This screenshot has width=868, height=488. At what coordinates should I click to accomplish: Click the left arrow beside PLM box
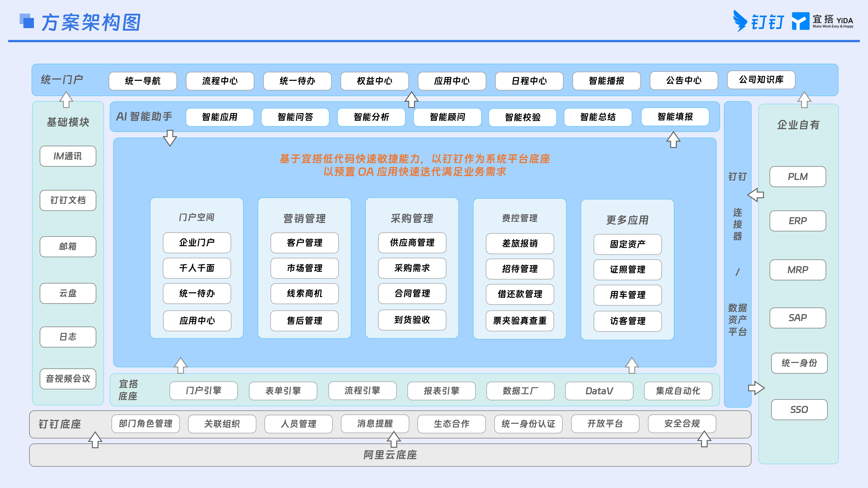755,195
